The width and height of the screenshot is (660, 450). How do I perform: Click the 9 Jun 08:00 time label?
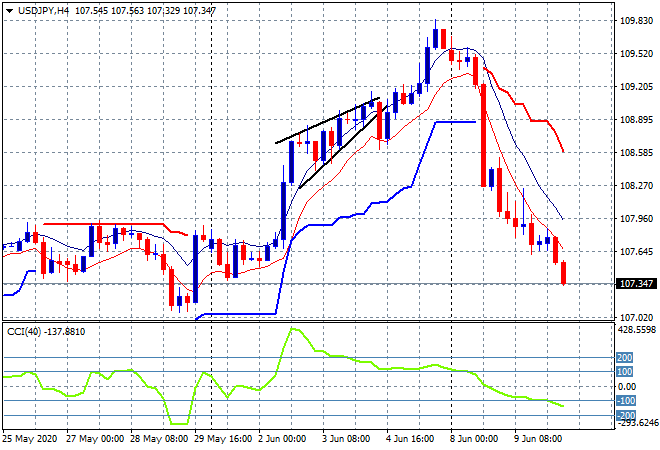(x=538, y=439)
